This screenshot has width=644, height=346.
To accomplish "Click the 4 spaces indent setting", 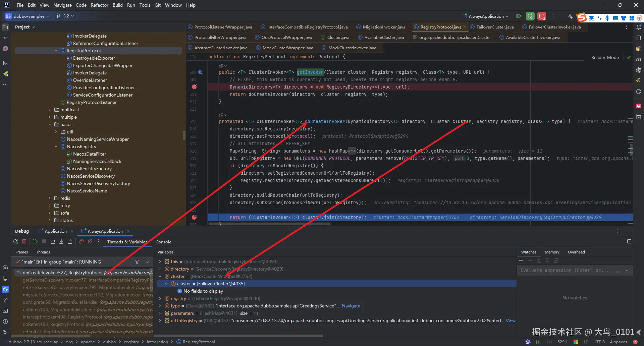I will [619, 342].
